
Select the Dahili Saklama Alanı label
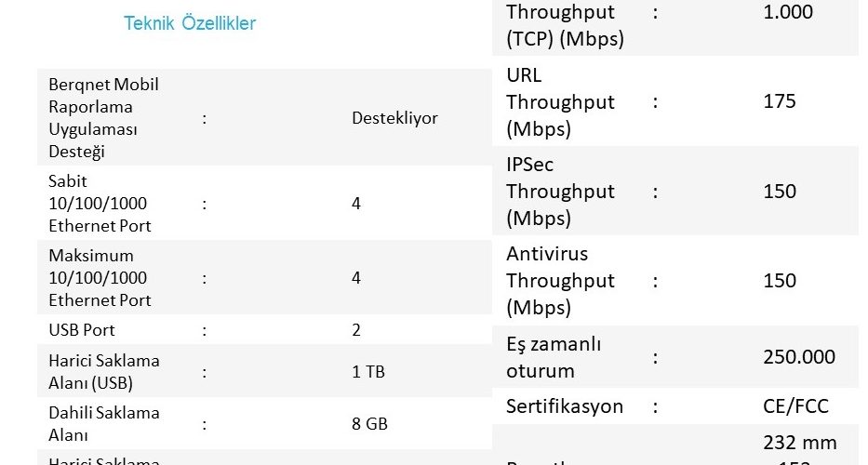pyautogui.click(x=104, y=423)
